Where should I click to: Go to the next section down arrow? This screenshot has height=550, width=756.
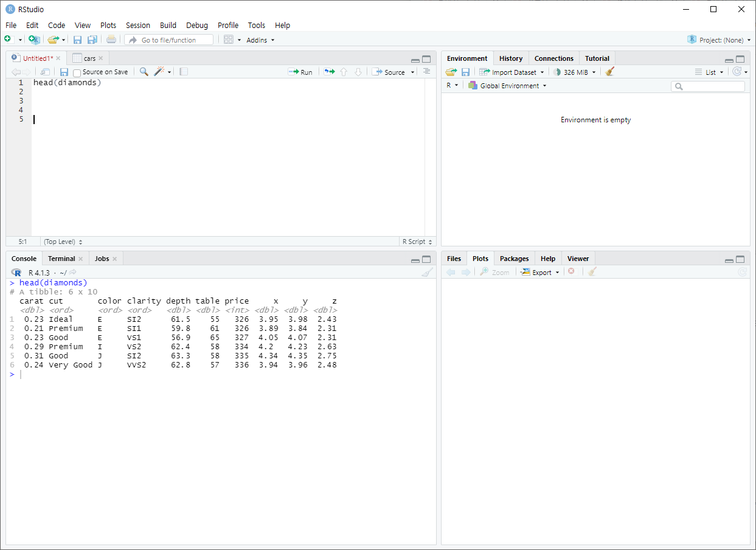click(358, 72)
